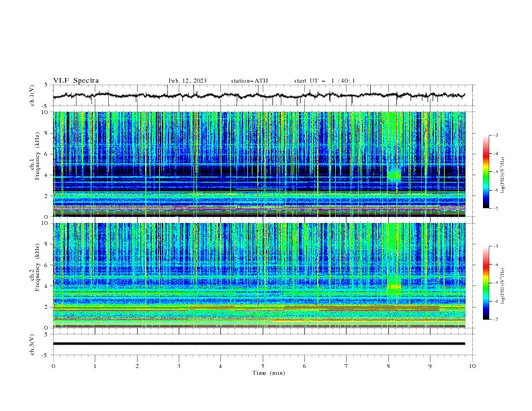The image size is (532, 411).
Task: Click the '-3' label on ch.2 colorbar
Action: (x=496, y=246)
